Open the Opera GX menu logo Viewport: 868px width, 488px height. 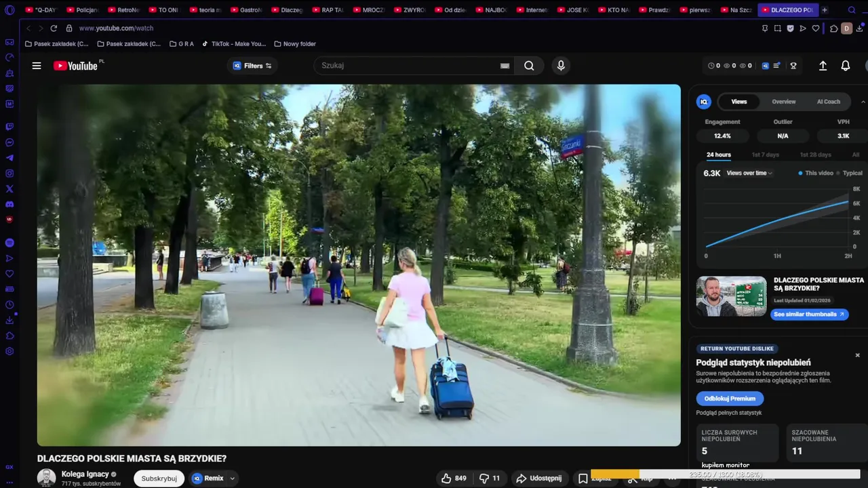9,9
